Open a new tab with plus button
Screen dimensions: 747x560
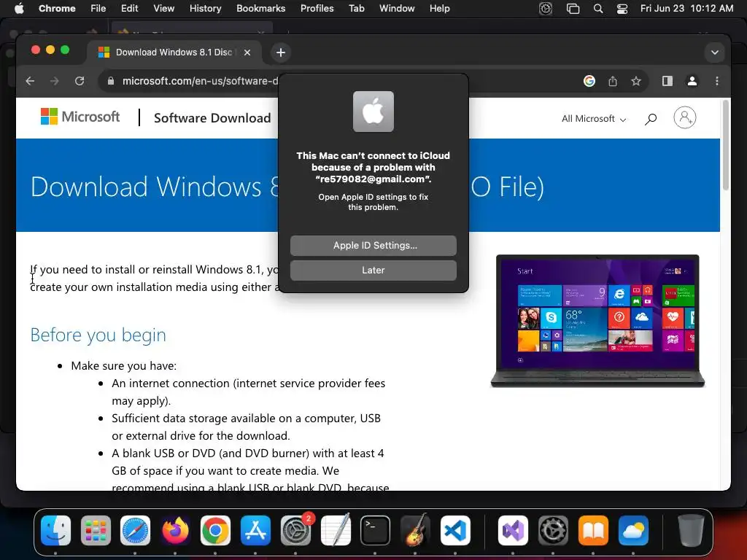click(281, 52)
